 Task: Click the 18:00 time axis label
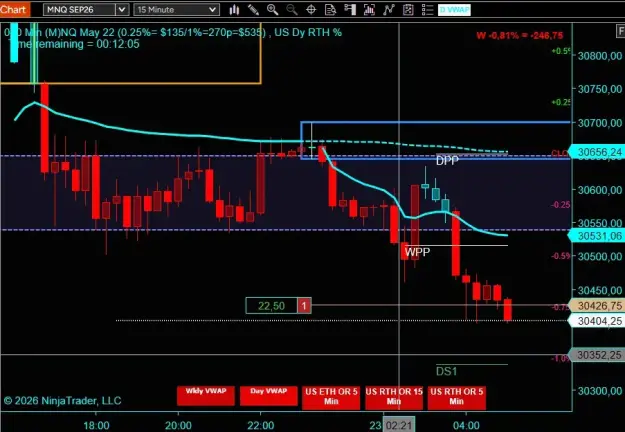click(x=96, y=426)
